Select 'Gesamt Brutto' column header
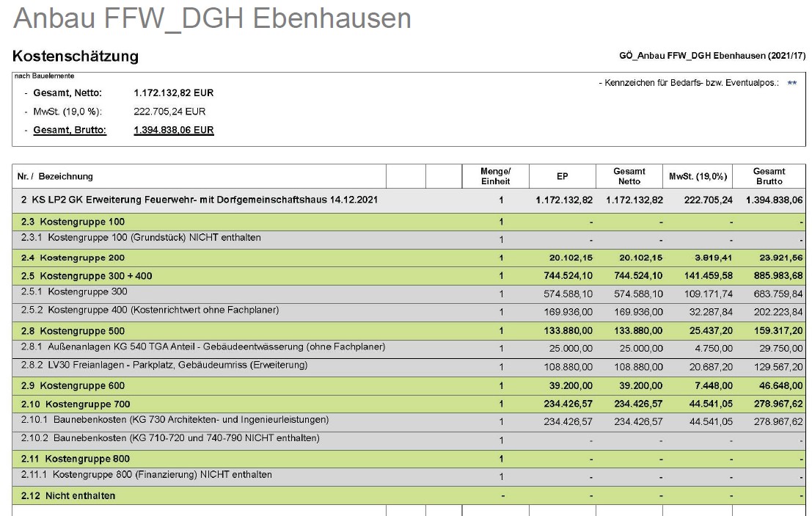 tap(769, 176)
